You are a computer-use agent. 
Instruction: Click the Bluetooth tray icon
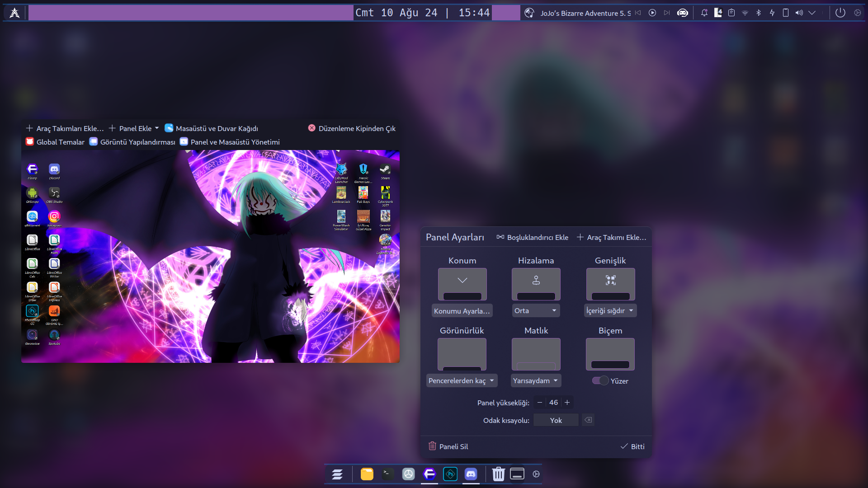(x=759, y=13)
